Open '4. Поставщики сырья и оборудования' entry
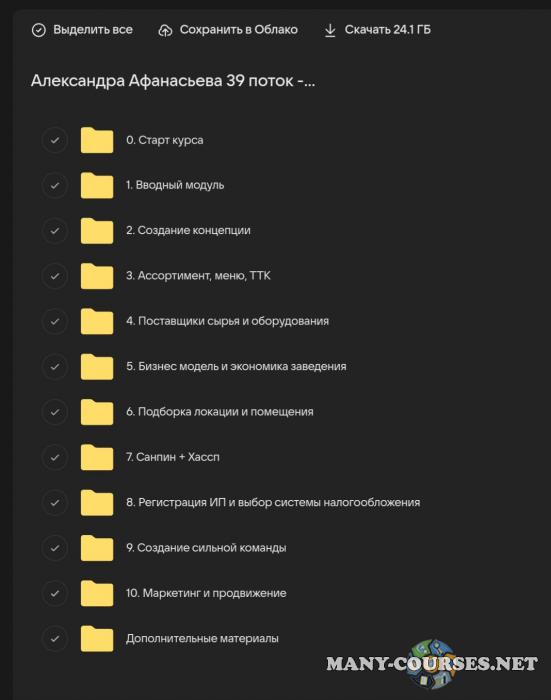 (227, 321)
